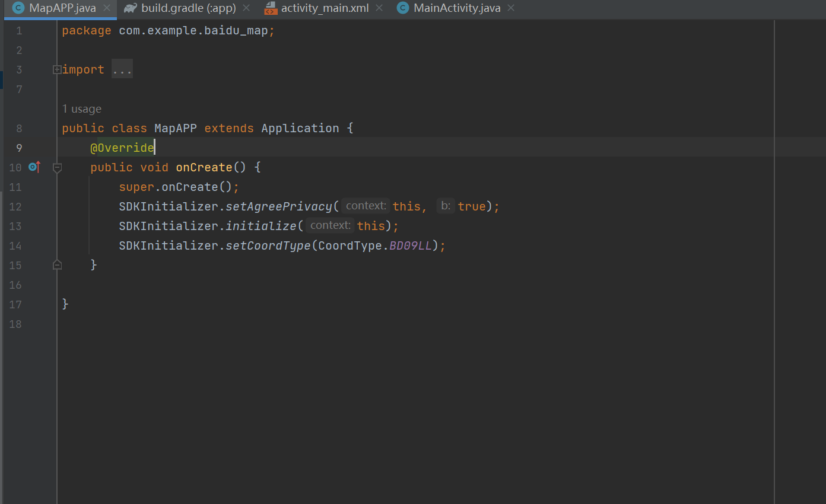Viewport: 826px width, 504px height.
Task: Open the build.gradle (:app) tab
Action: point(188,8)
